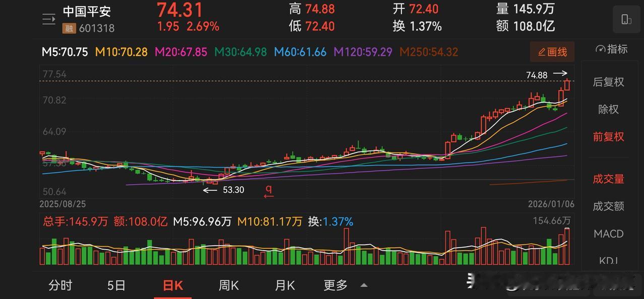Image resolution: width=644 pixels, height=299 pixels.
Task: Tap the amount 额 108.0亿 in header
Action: (x=526, y=26)
